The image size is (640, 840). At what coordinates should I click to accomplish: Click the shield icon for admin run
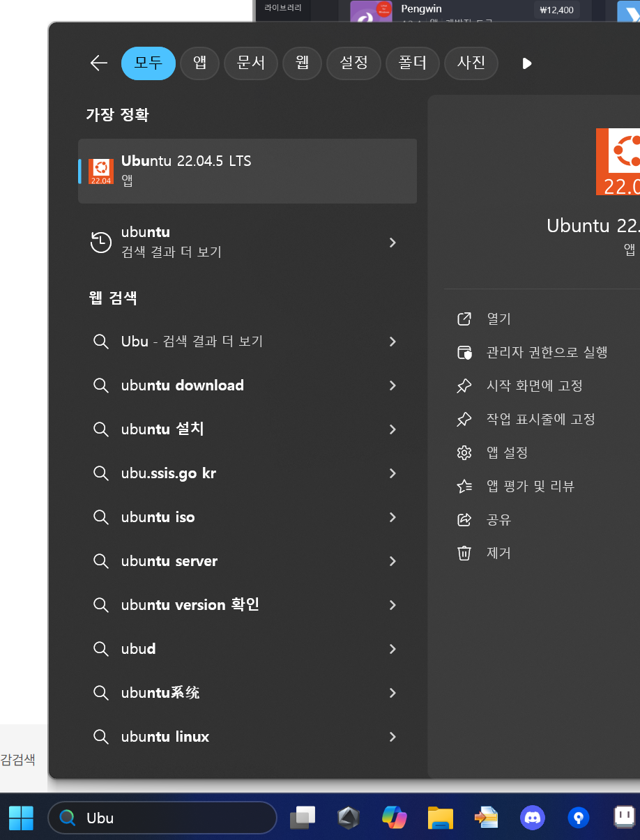point(464,352)
